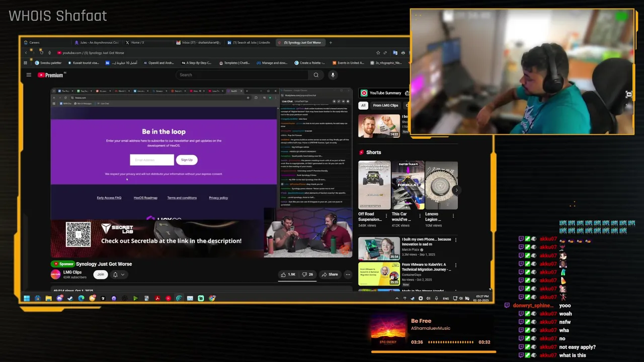The image size is (644, 362).
Task: Toggle LMG Clips notification bell
Action: click(x=115, y=275)
